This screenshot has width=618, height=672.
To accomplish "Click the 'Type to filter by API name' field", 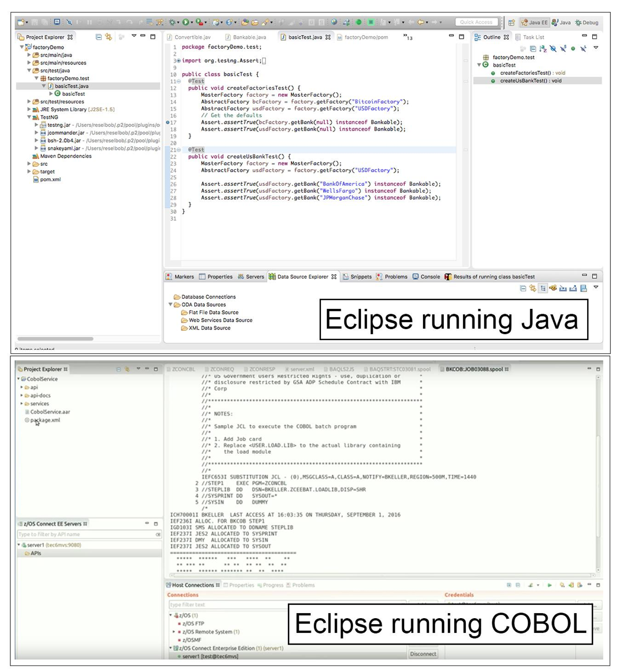I will click(90, 534).
